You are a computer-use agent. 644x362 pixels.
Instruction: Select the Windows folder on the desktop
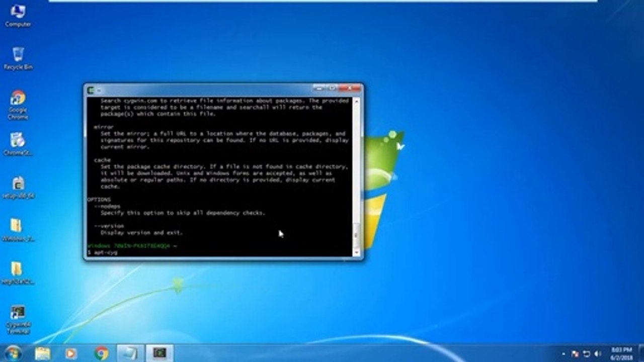[18, 230]
